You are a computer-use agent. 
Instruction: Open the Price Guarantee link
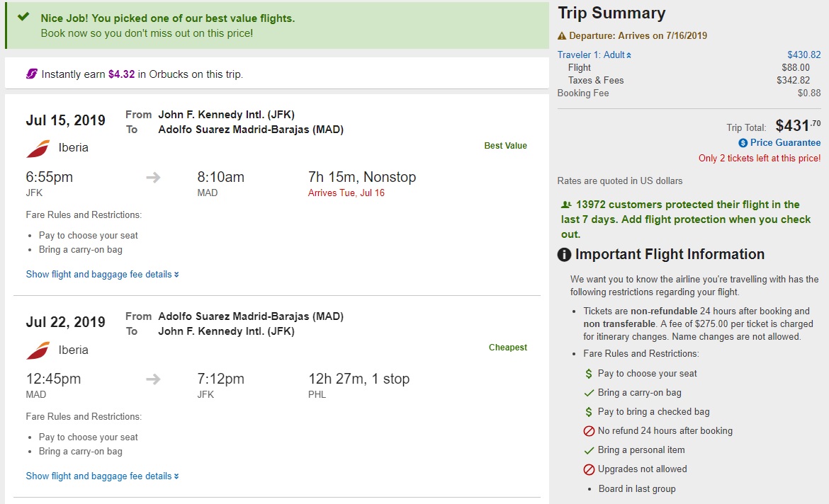click(x=785, y=143)
